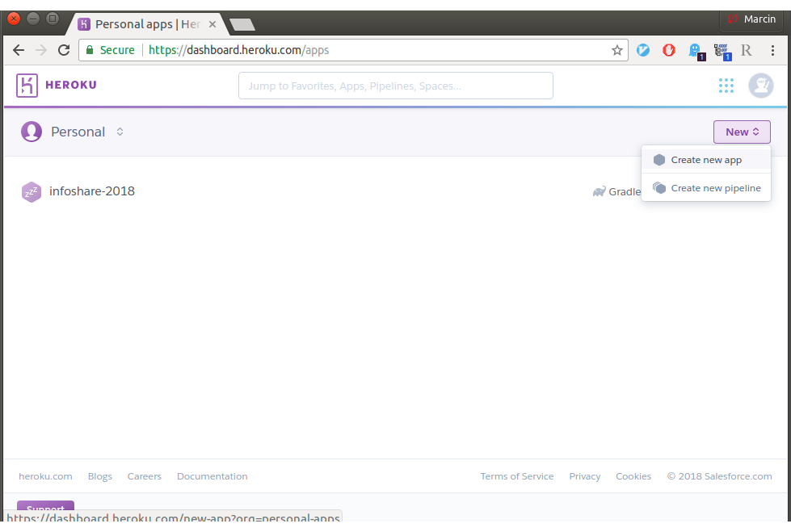Viewport: 791px width, 532px height.
Task: Click the HEROKU wordmark link
Action: 70,85
